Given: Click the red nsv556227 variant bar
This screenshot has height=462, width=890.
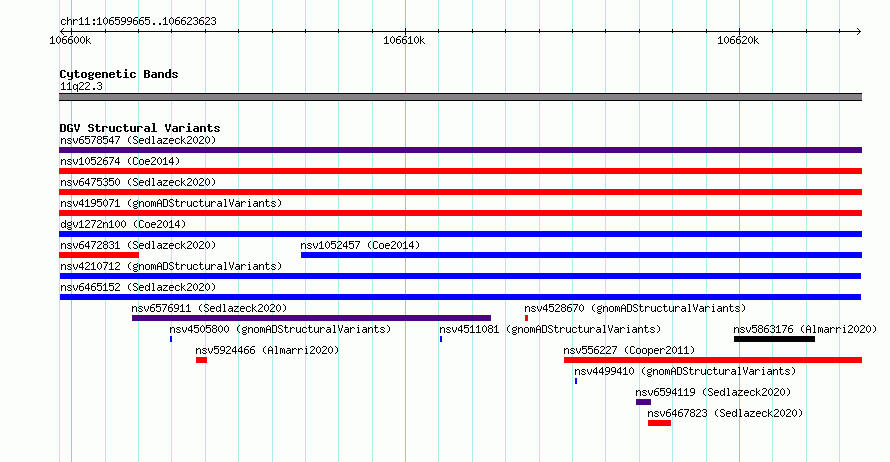Looking at the screenshot, I should coord(713,360).
